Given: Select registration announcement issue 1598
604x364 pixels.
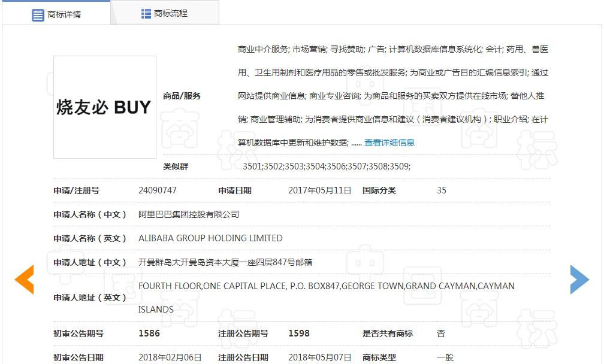Looking at the screenshot, I should 299,333.
